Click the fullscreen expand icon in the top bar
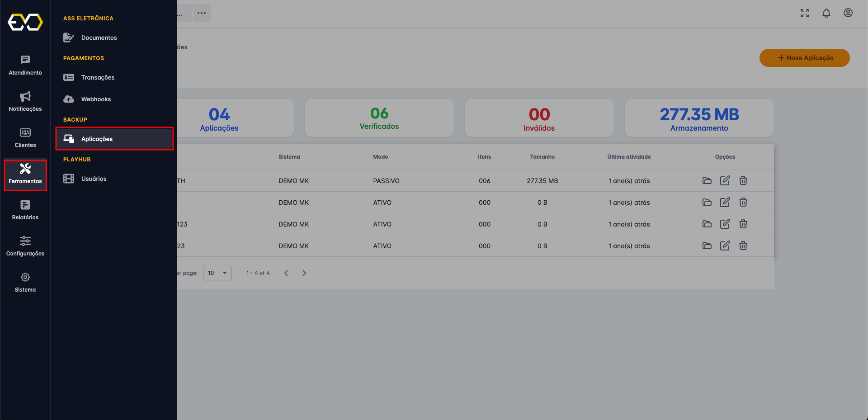Screen dimensions: 868x420 [x=805, y=13]
